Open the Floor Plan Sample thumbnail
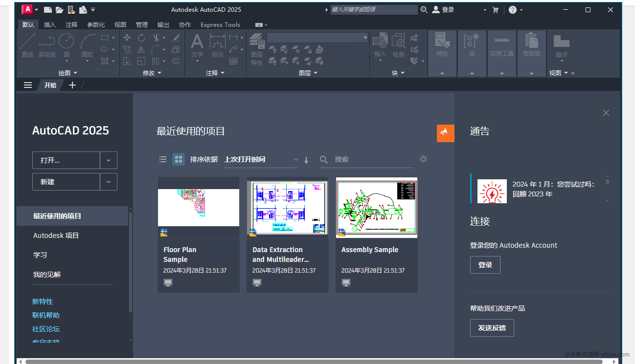The image size is (635, 364). [x=199, y=208]
